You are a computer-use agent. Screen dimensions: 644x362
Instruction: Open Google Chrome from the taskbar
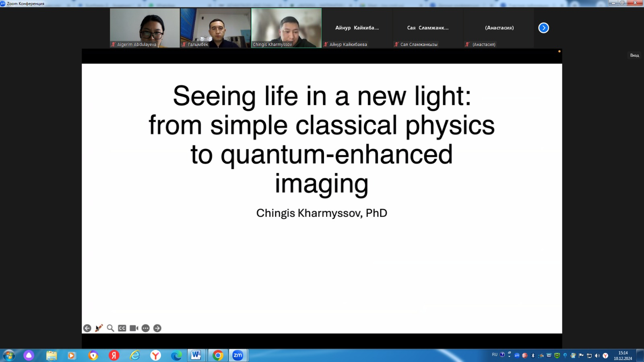click(x=218, y=355)
